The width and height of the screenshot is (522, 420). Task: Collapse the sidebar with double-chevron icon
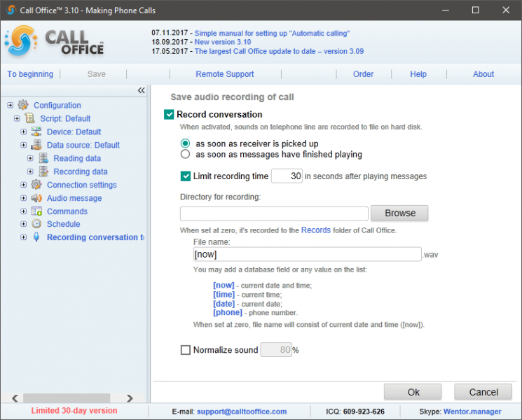click(141, 90)
